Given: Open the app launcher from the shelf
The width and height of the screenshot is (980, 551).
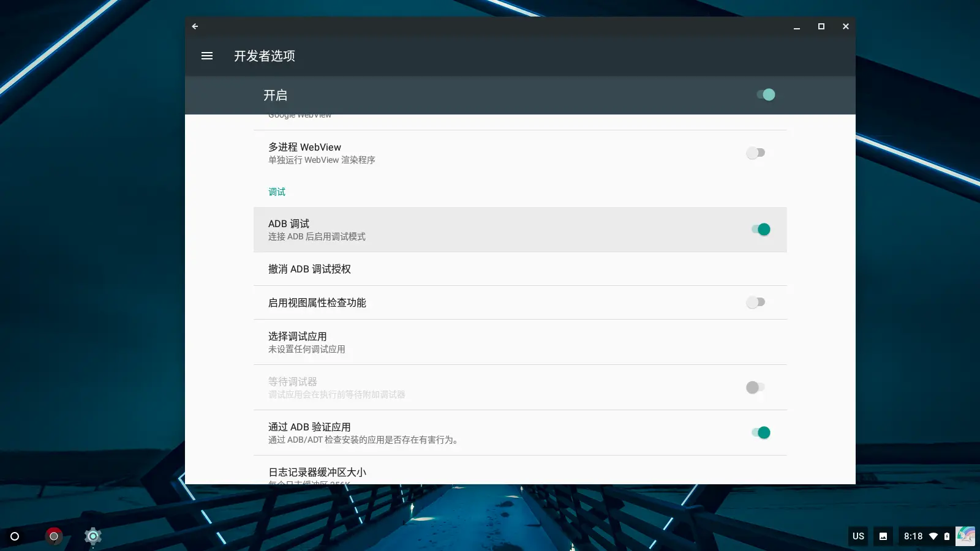Looking at the screenshot, I should (15, 536).
